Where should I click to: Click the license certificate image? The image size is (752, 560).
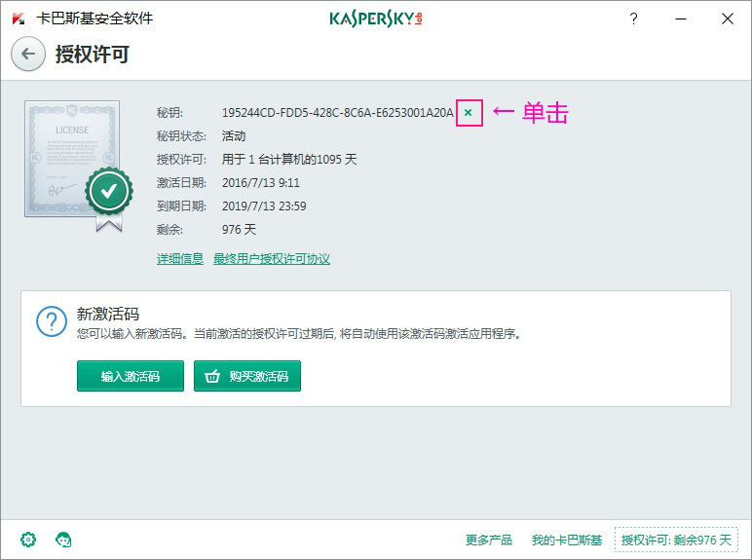pos(78,166)
